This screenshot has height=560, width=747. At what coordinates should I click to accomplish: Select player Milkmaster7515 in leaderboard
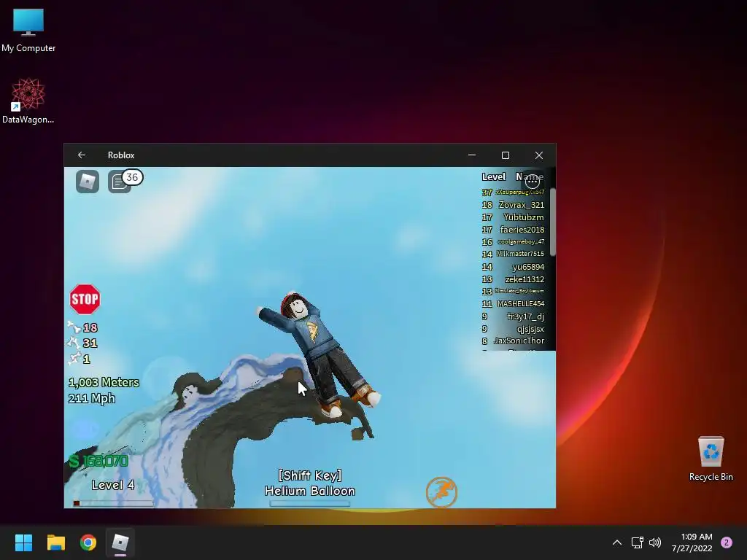[513, 254]
